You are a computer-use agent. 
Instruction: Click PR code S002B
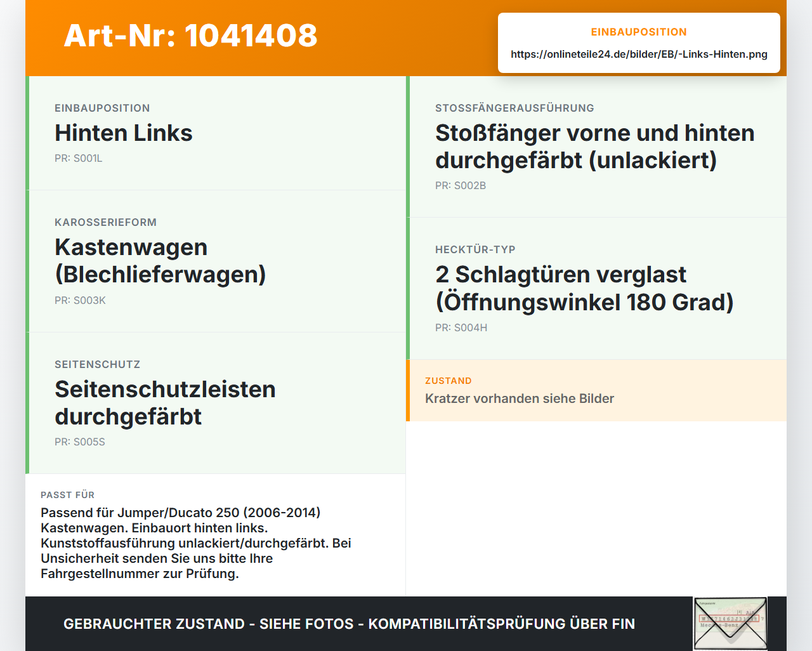point(461,185)
